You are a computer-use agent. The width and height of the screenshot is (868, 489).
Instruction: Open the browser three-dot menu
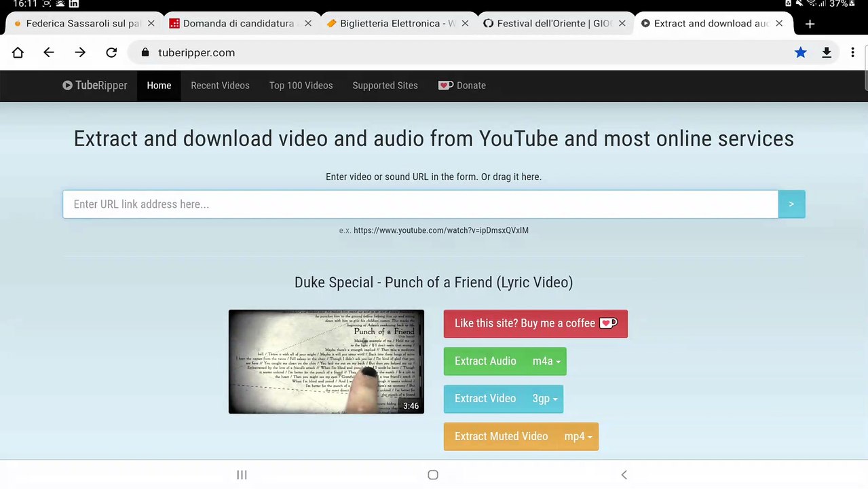pyautogui.click(x=852, y=52)
